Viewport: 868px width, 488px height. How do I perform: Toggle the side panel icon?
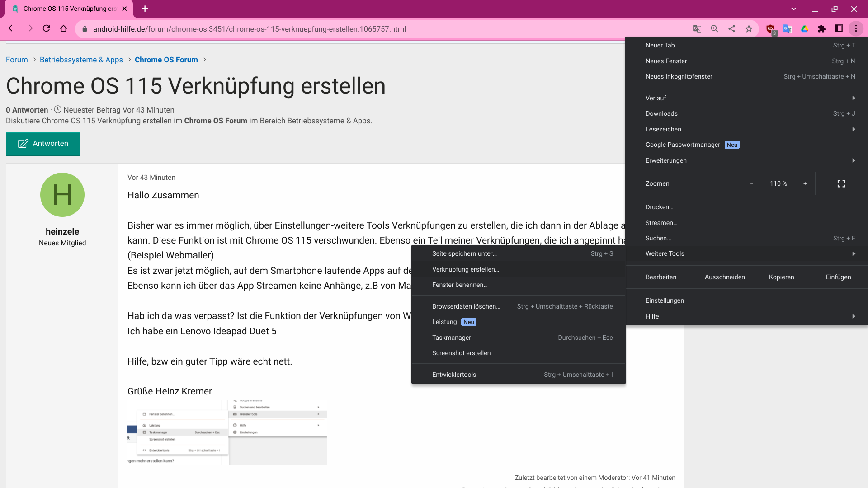point(839,29)
